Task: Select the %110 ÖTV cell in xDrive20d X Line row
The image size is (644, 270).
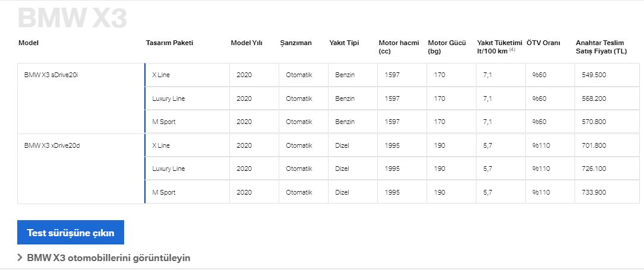Action: pyautogui.click(x=550, y=145)
